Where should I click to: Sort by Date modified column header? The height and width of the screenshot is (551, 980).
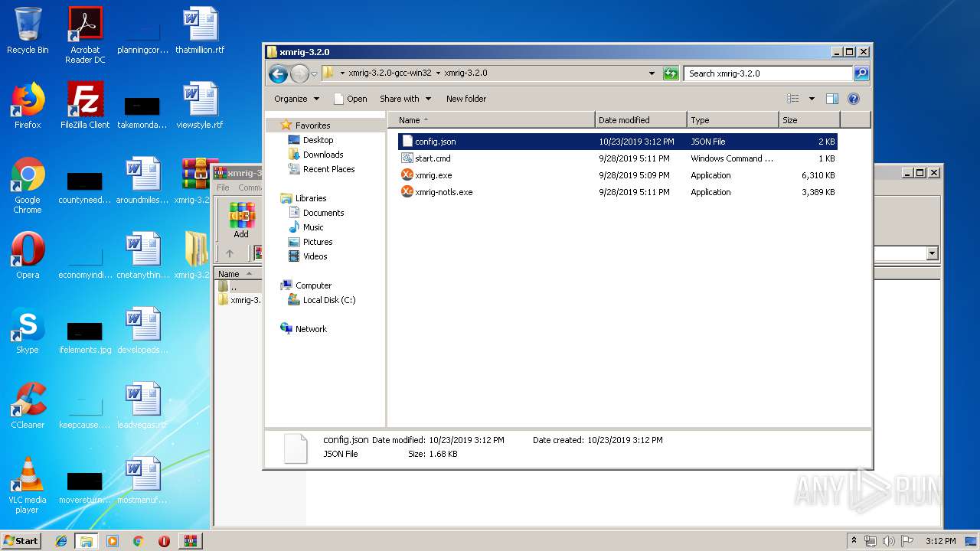coord(641,120)
